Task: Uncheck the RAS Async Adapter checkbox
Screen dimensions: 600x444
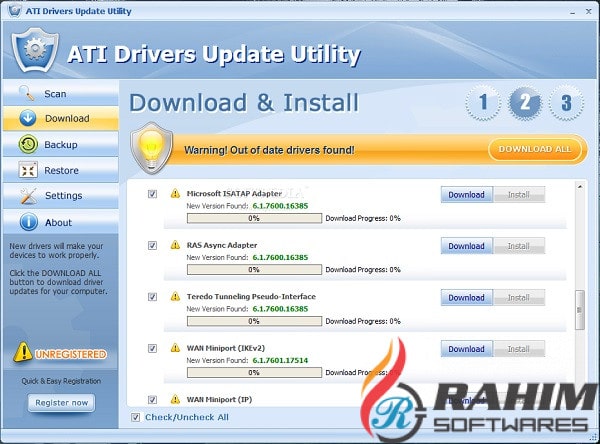Action: (152, 245)
